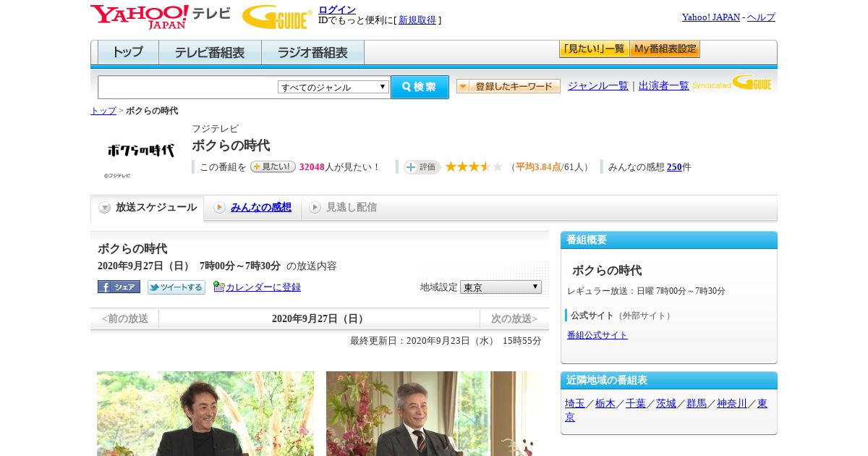Viewport: 868px width, 456px height.
Task: Click the カレンダーに登録 link
Action: coord(263,287)
